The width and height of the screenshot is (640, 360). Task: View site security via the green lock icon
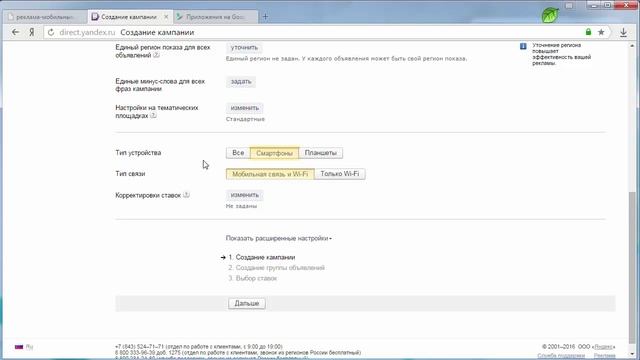tap(588, 32)
